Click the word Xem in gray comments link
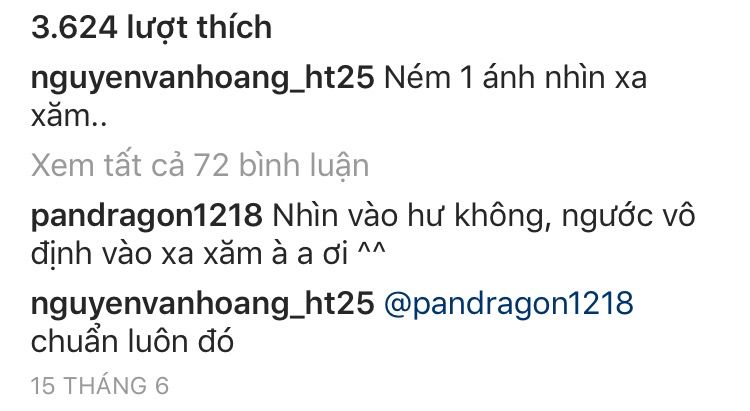 (x=63, y=166)
